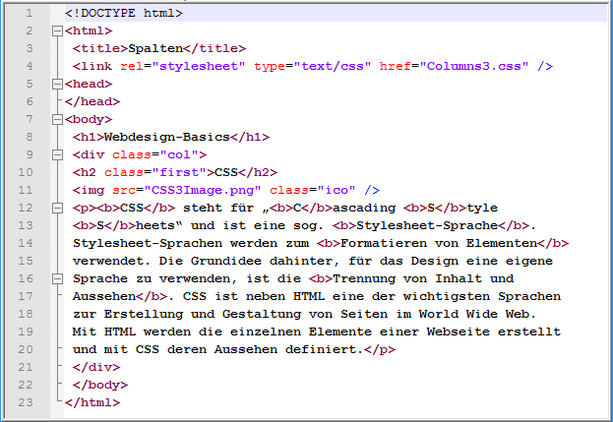Click the "ico" class value

336,190
